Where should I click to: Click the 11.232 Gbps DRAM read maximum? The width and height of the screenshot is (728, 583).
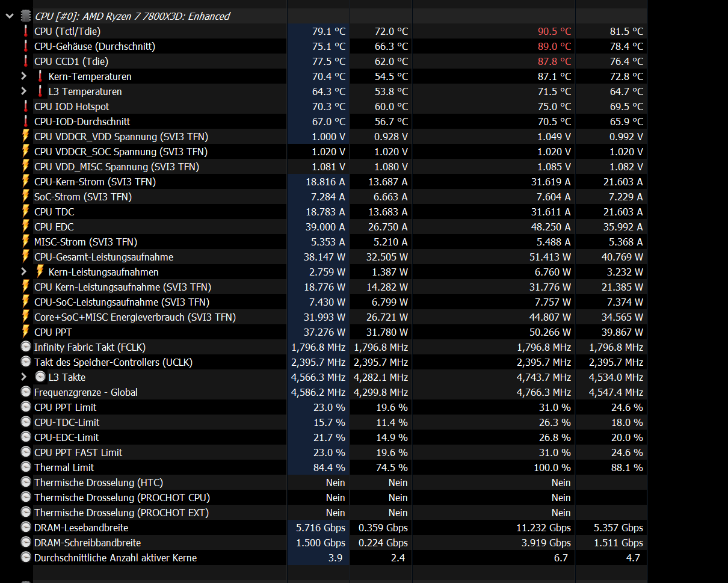point(543,528)
